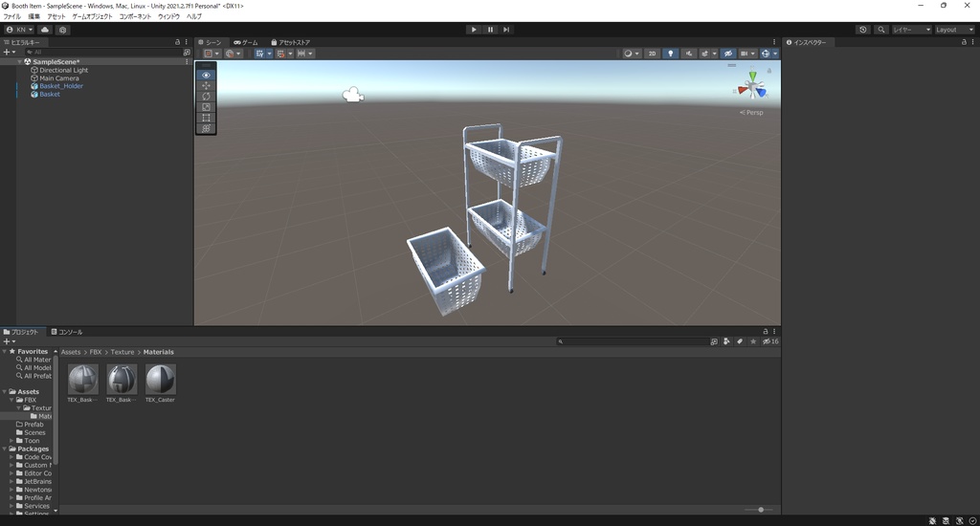The height and width of the screenshot is (526, 980).
Task: Toggle hidden packages visibility showing 16
Action: point(770,341)
